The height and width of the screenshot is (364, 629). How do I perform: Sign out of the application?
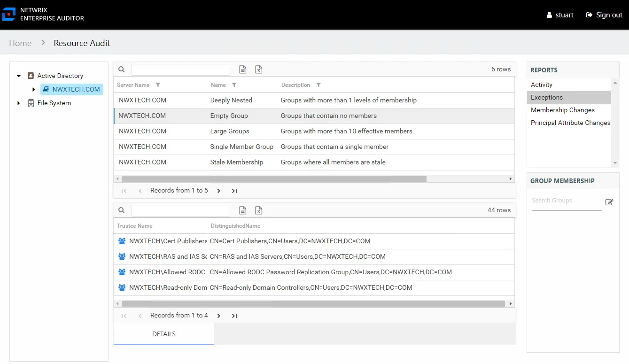click(x=604, y=15)
